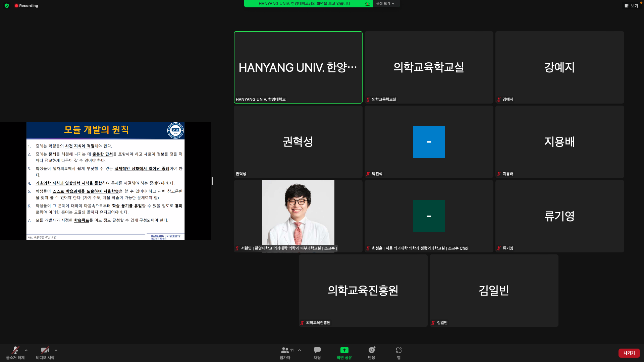Open participants panel (참가자)

(285, 351)
